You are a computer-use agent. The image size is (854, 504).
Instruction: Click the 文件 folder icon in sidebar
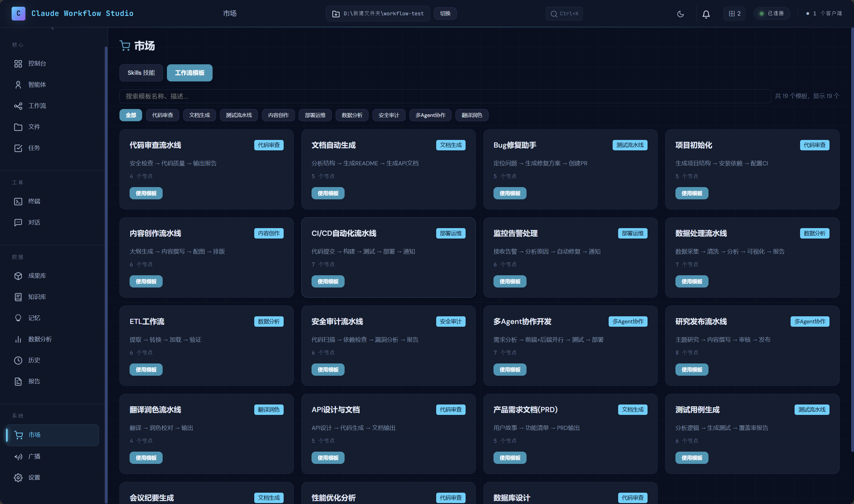pyautogui.click(x=18, y=127)
